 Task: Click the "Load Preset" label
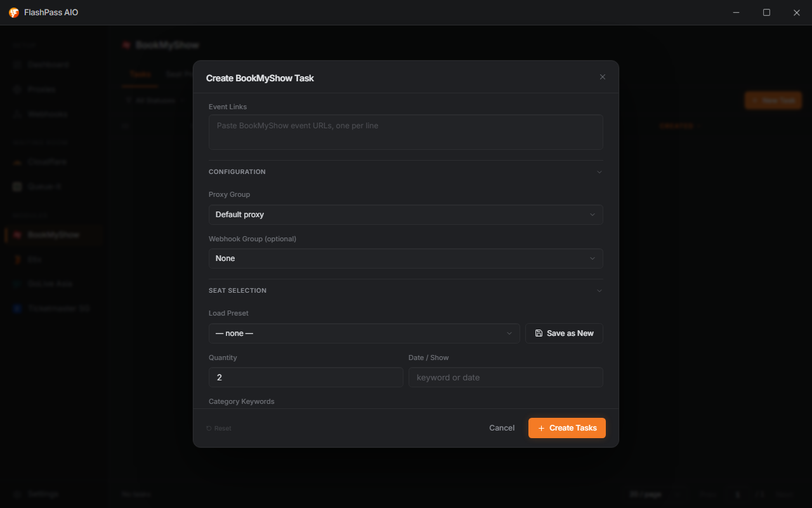pyautogui.click(x=228, y=313)
